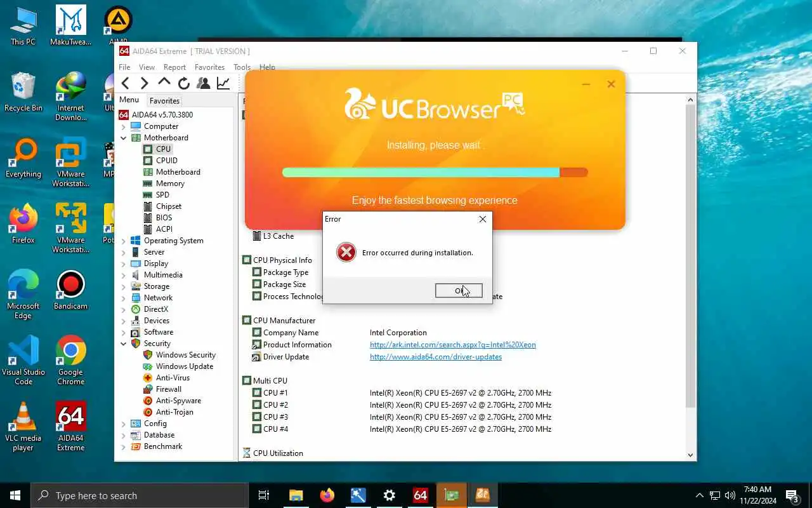Open the Report menu
Viewport: 812px width, 508px height.
click(x=174, y=67)
